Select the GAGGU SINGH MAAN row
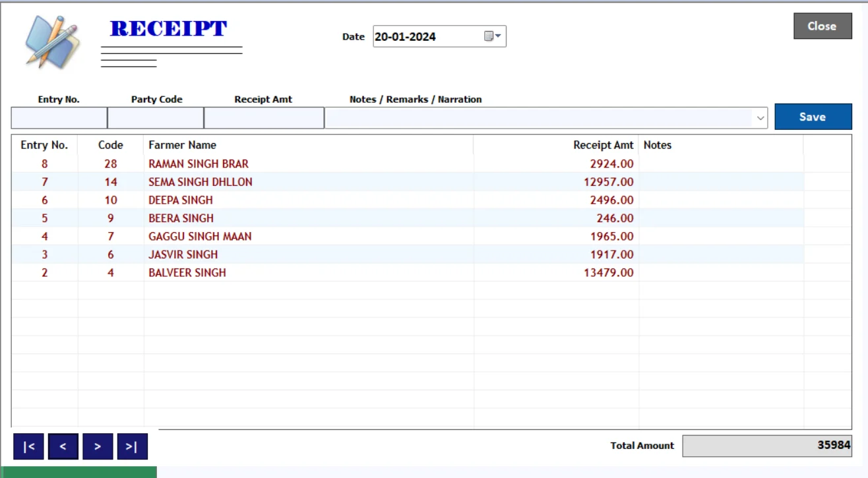The image size is (868, 478). [408, 236]
